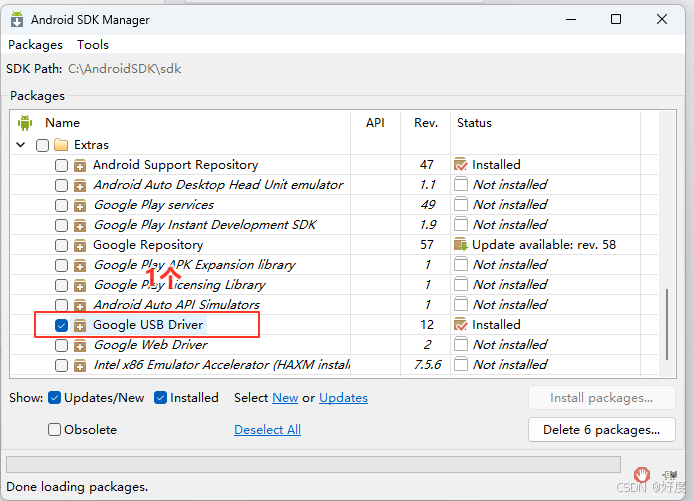
Task: Click the Installed status icon for Google USB Driver
Action: [x=461, y=325]
